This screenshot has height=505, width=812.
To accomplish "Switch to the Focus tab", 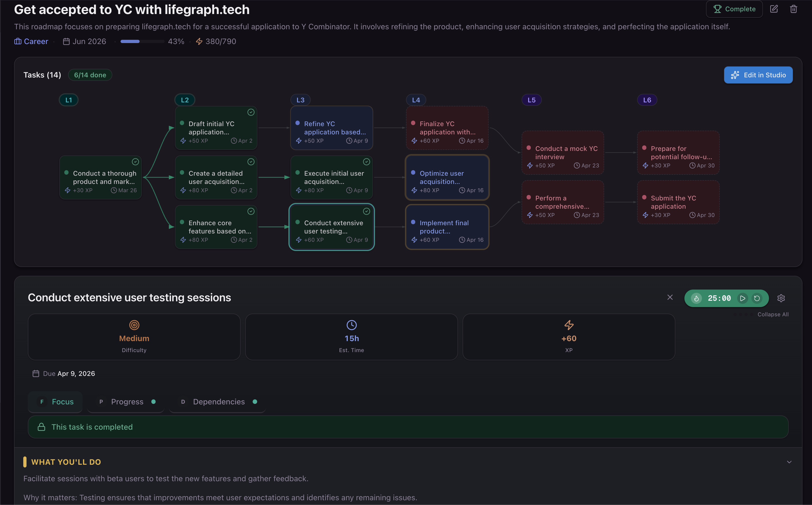I will (55, 402).
